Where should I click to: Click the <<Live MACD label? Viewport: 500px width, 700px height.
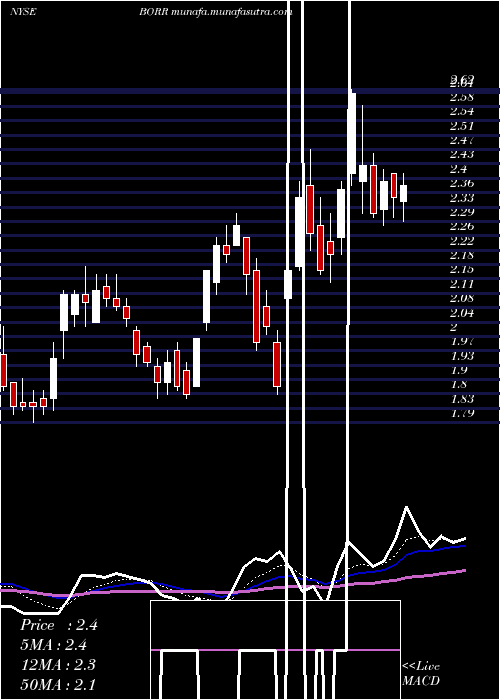(421, 674)
